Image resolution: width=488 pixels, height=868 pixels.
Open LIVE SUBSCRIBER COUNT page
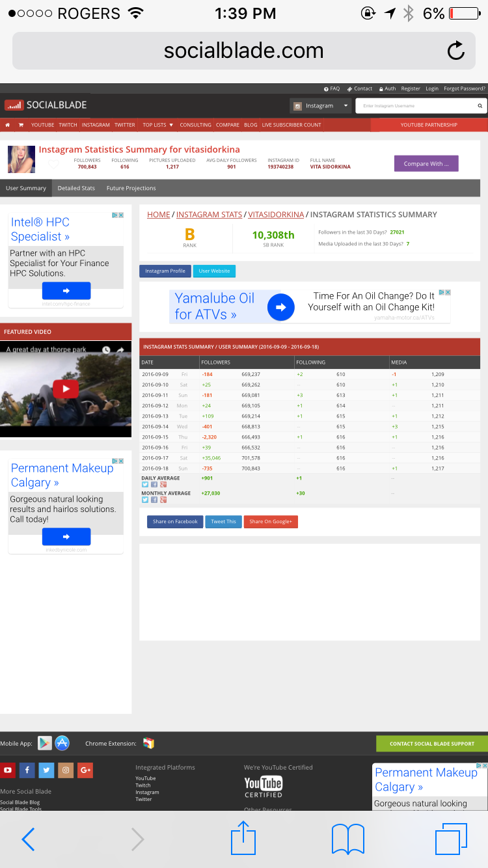tap(291, 125)
